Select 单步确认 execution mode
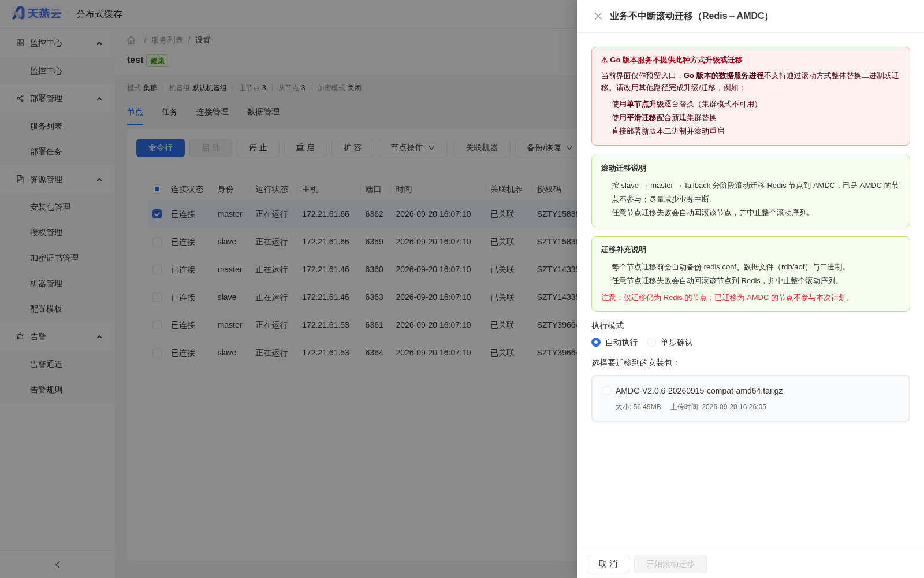 tap(651, 342)
